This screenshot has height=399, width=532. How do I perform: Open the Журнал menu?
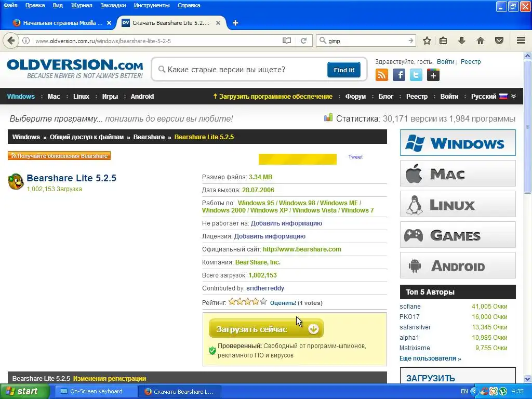coord(82,5)
